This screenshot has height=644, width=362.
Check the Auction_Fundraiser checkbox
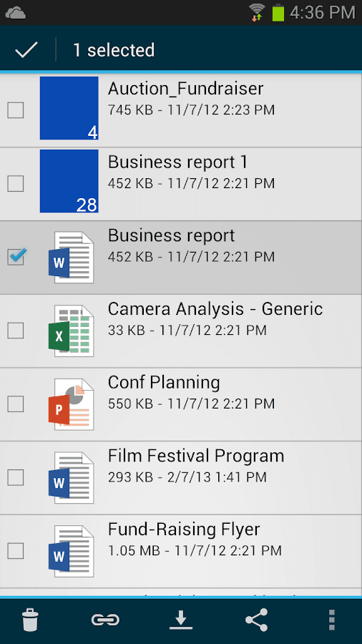16,110
